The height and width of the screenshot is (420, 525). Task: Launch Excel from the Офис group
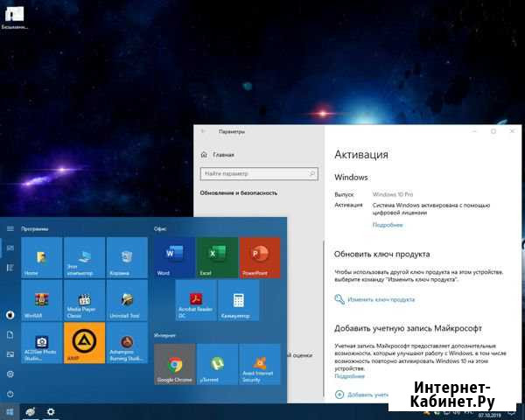pos(217,257)
